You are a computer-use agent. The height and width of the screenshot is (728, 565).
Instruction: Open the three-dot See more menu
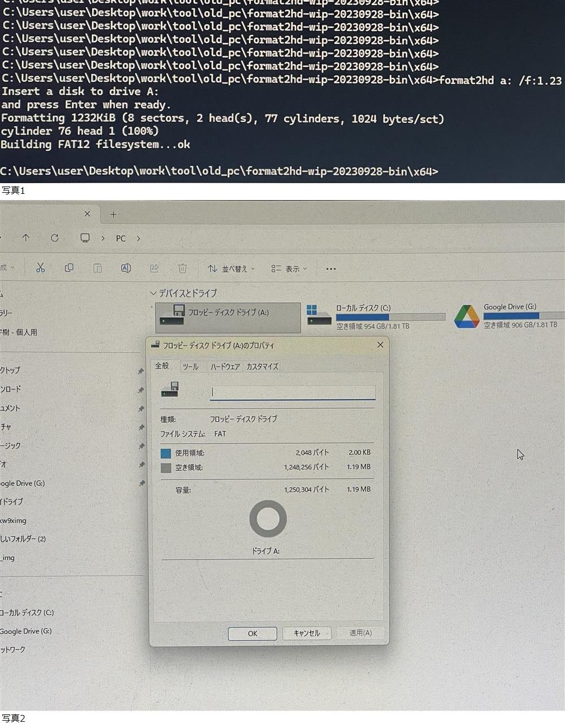click(x=331, y=268)
